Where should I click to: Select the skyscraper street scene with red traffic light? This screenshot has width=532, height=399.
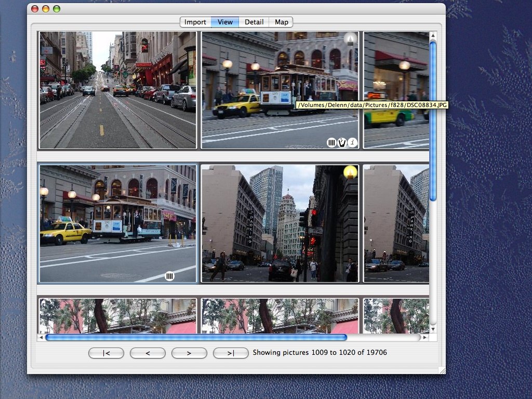pyautogui.click(x=280, y=224)
